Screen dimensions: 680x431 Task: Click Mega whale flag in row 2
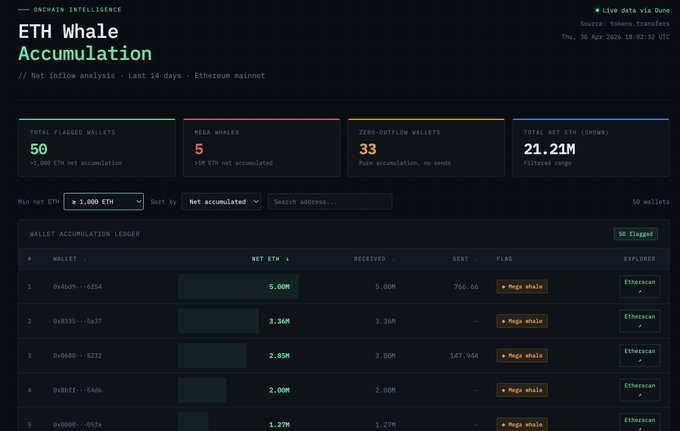point(522,321)
